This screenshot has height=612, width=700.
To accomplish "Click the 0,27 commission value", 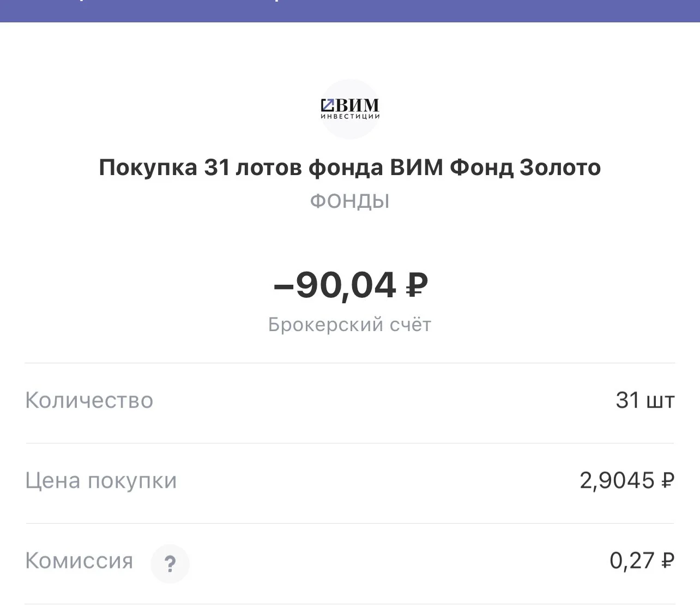I will click(632, 561).
